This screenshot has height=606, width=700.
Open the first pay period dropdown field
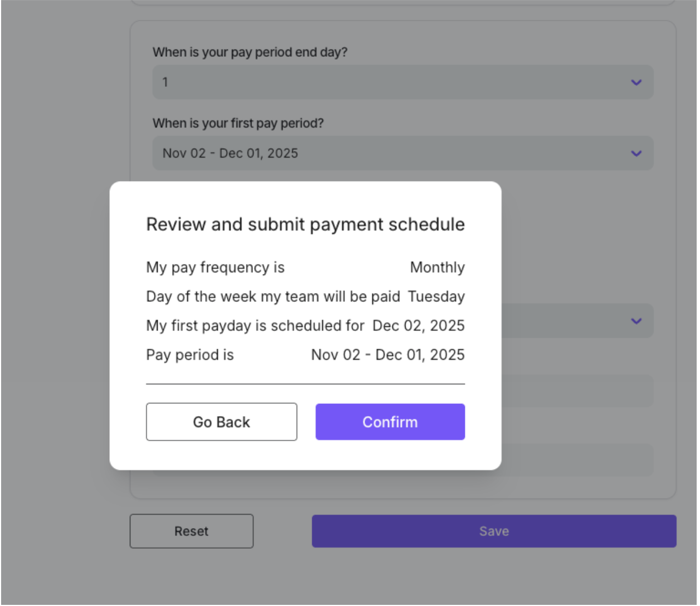click(x=390, y=153)
